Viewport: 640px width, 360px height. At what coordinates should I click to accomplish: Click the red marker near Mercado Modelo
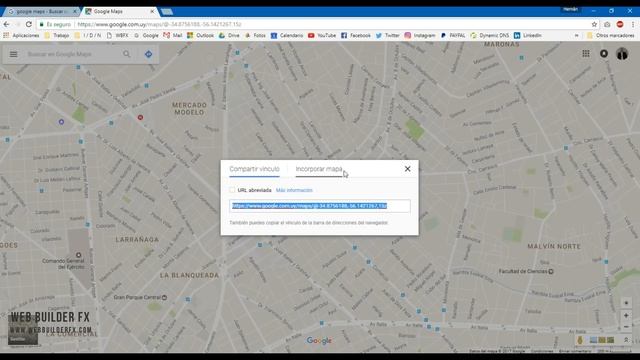[140, 117]
